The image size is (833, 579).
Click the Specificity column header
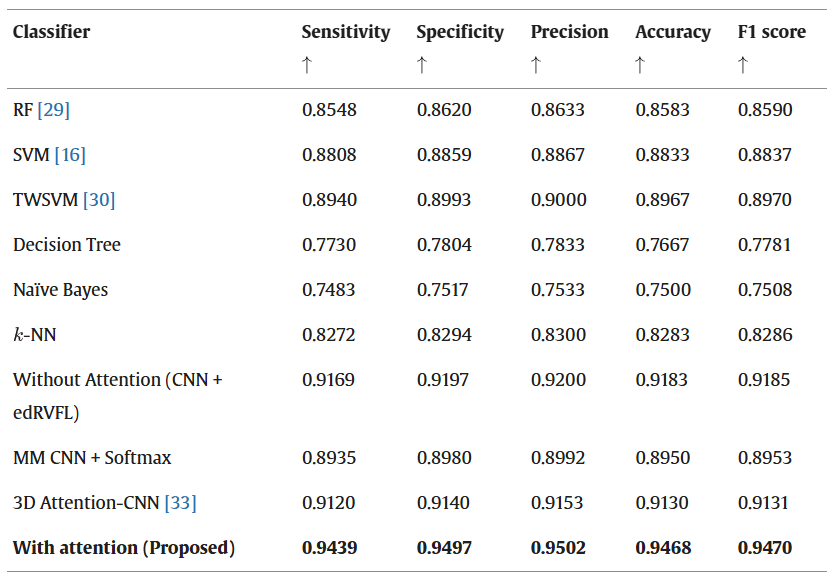pos(460,32)
